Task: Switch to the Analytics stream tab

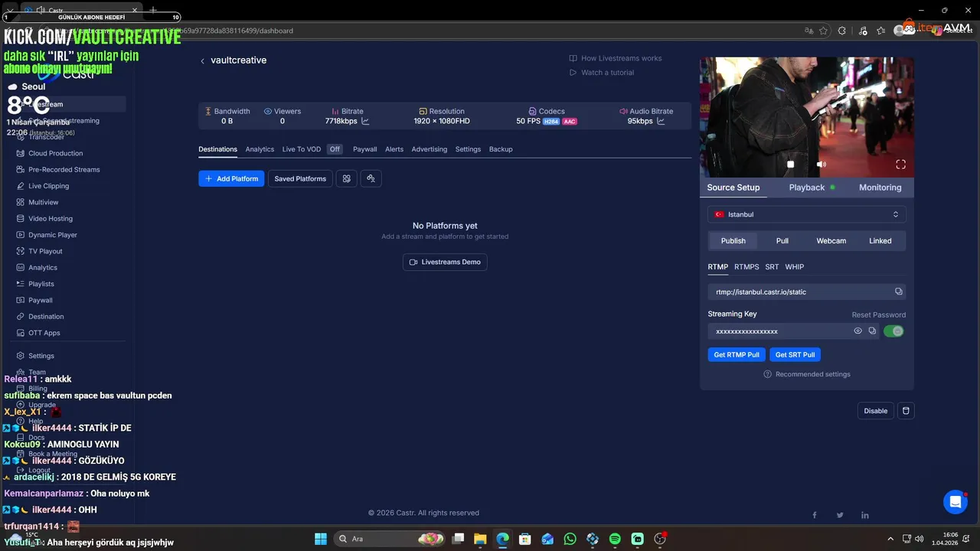Action: pyautogui.click(x=260, y=149)
